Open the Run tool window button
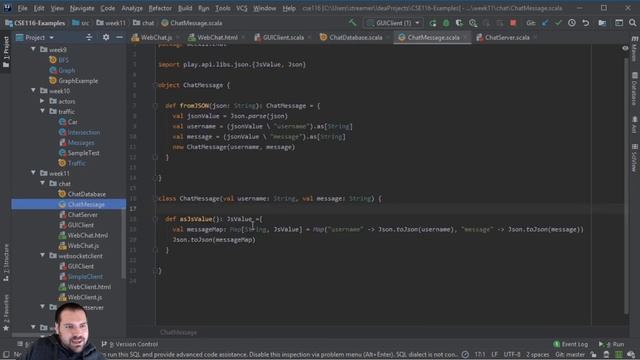Image resolution: width=640 pixels, height=360 pixels. 611,344
